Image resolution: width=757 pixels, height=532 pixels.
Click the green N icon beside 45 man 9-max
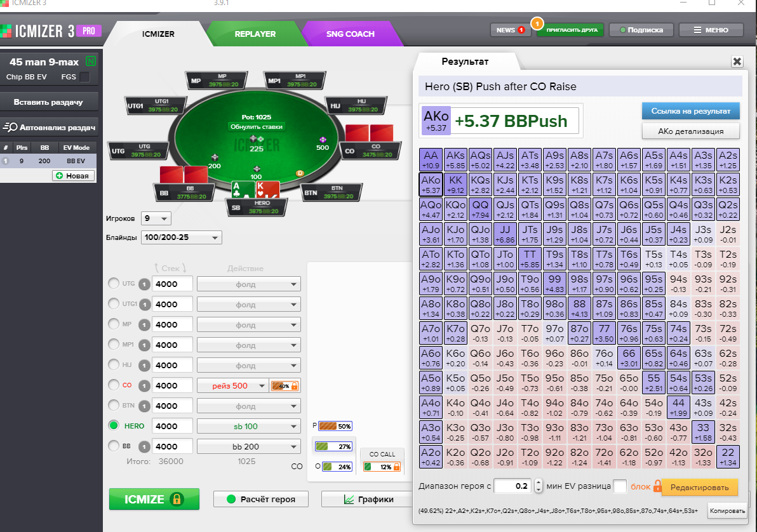click(x=90, y=62)
